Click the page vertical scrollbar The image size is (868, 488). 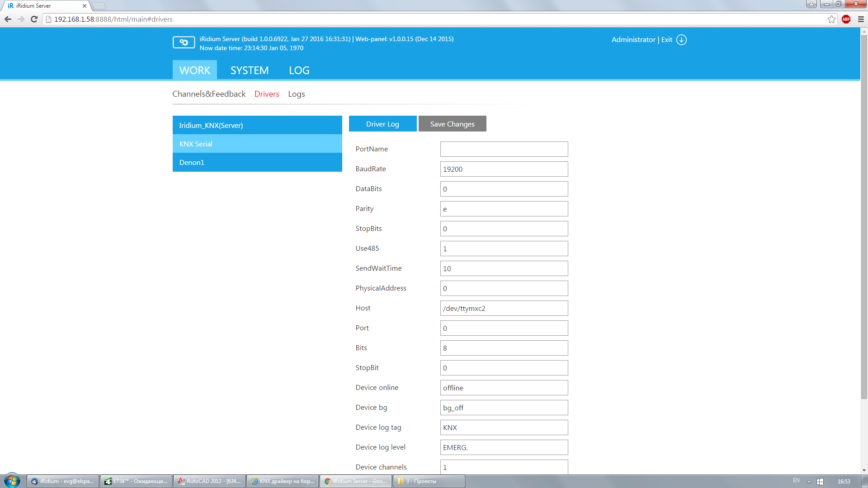tap(864, 217)
